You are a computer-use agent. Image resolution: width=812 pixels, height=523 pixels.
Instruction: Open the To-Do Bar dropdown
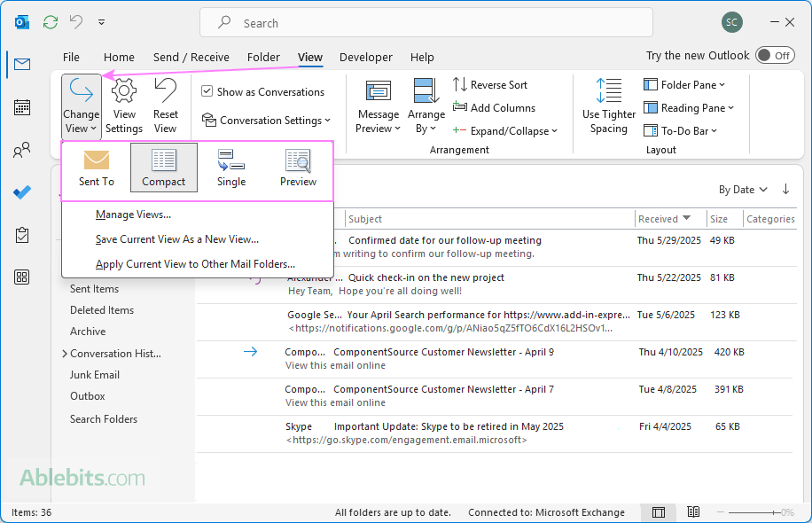coord(681,131)
